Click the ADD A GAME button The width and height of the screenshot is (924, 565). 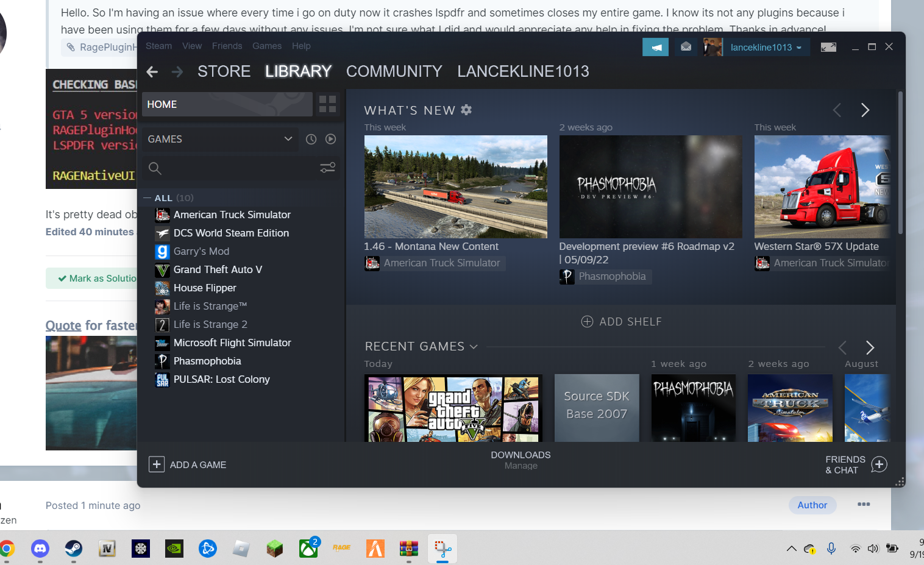(188, 464)
